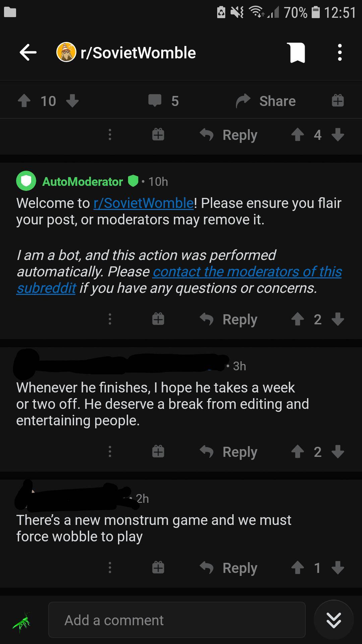The height and width of the screenshot is (644, 362).
Task: Tap the Add a comment field
Action: pos(177,620)
